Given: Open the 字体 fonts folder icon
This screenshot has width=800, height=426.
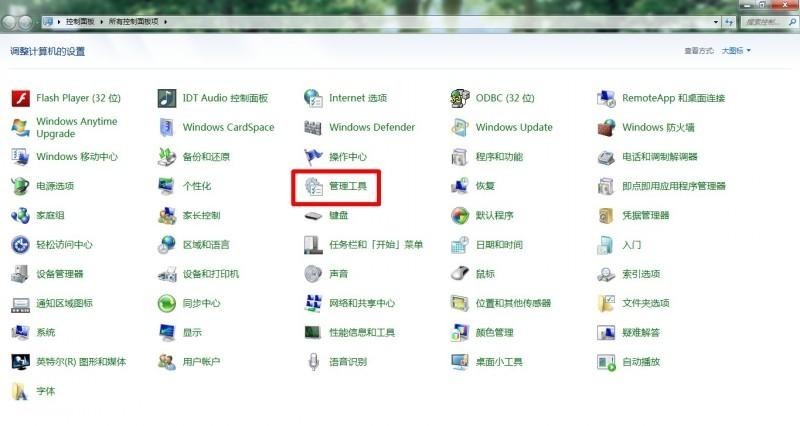Looking at the screenshot, I should pos(20,391).
